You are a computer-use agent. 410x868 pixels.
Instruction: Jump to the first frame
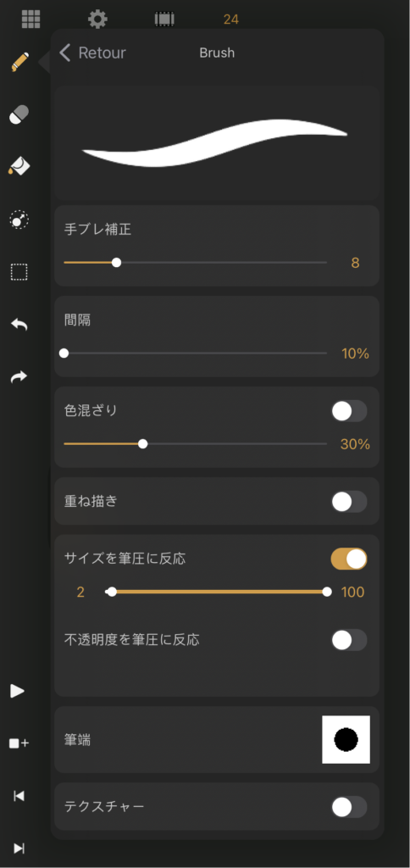click(19, 796)
